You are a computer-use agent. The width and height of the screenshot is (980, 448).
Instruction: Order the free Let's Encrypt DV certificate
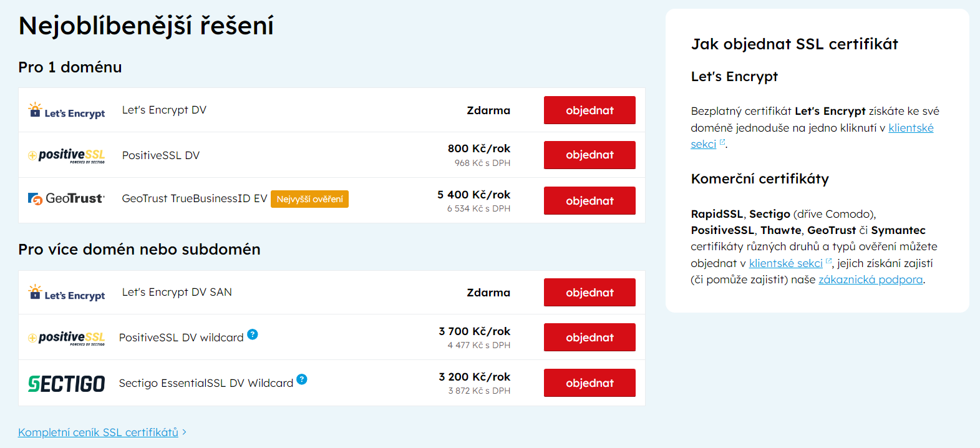[x=589, y=110]
